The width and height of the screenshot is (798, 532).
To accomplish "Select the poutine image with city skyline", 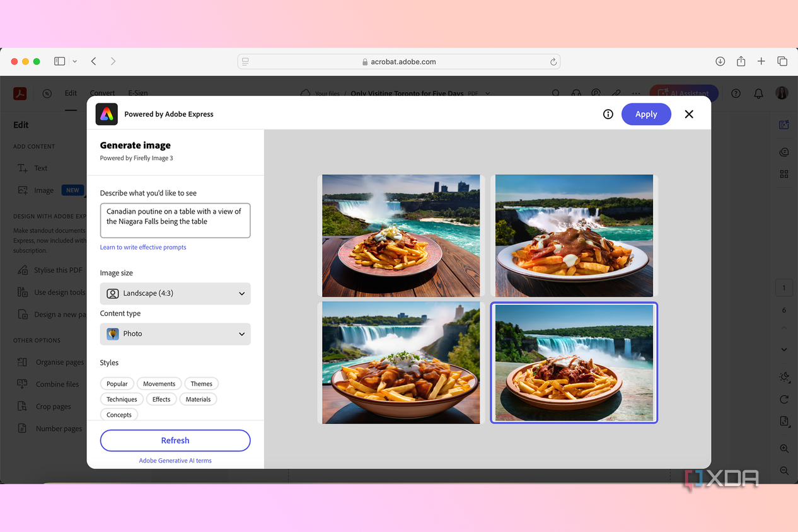I will coord(401,236).
